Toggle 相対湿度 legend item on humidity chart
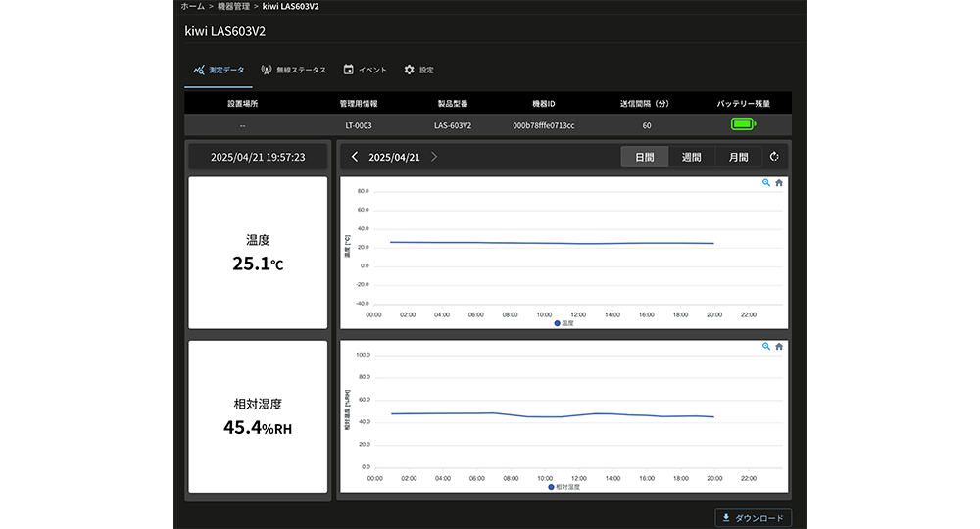The height and width of the screenshot is (529, 980). (563, 486)
